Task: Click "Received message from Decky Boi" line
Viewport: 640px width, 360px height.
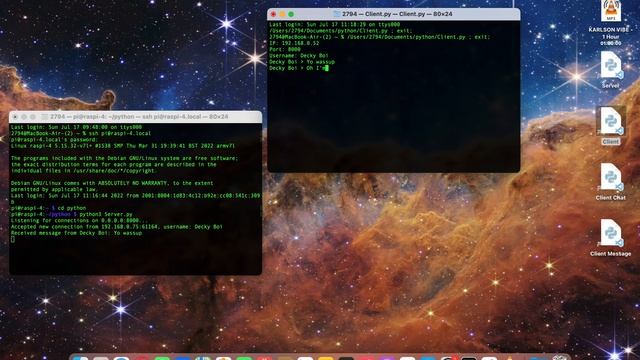Action: pos(76,233)
